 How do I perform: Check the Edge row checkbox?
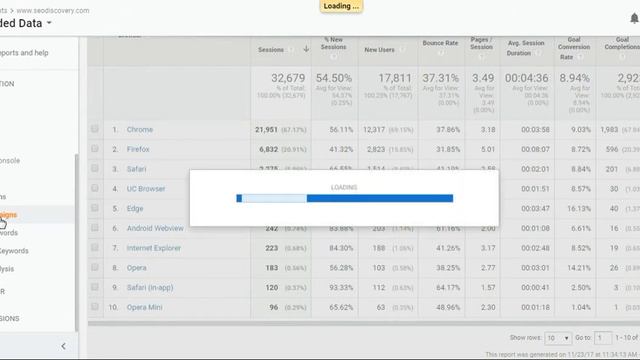[x=95, y=208]
